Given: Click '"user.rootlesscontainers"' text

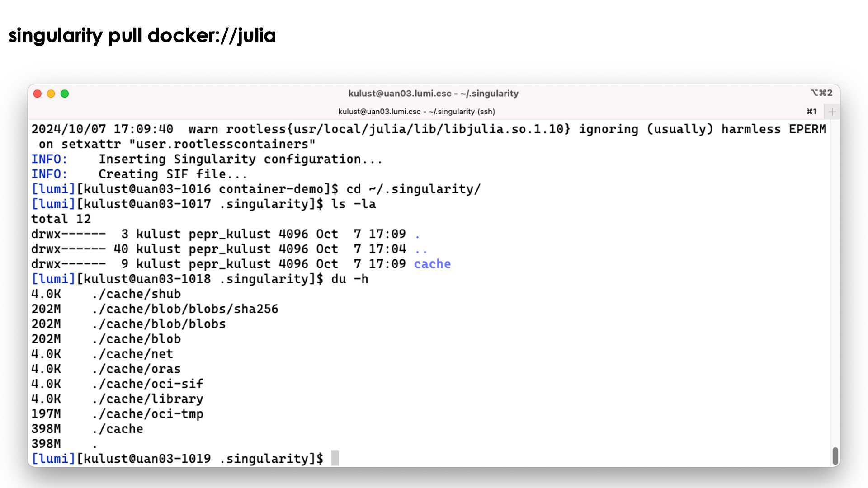Looking at the screenshot, I should point(222,144).
